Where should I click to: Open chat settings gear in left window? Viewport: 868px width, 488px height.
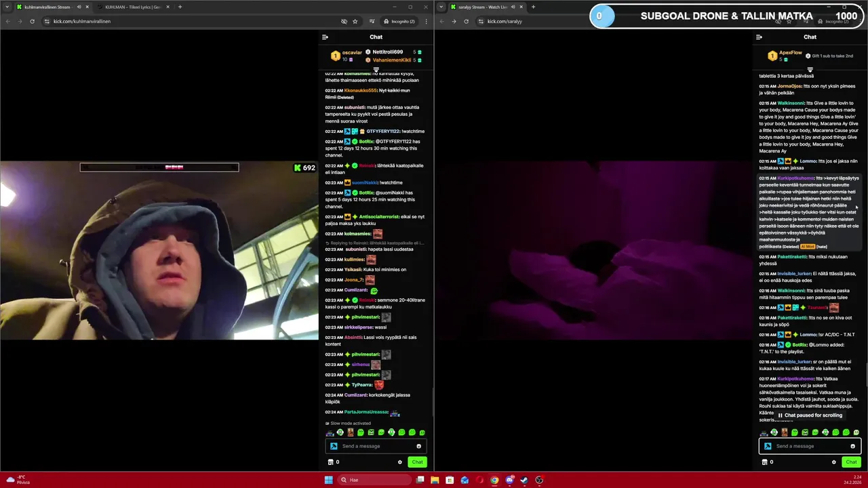(x=399, y=462)
